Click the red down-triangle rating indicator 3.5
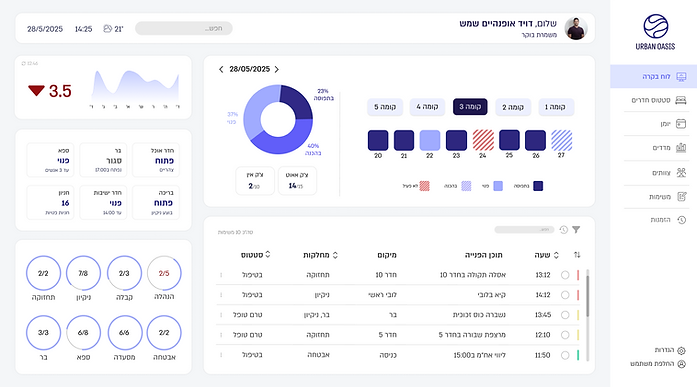The width and height of the screenshot is (697, 387). 36,91
